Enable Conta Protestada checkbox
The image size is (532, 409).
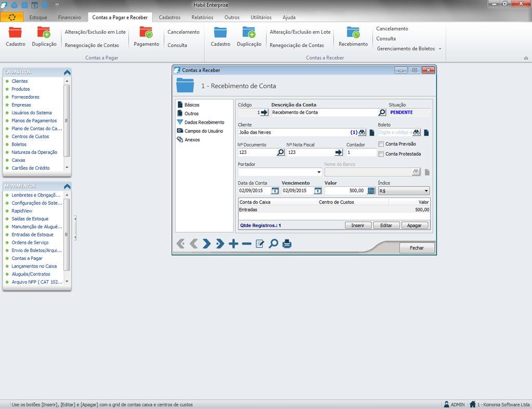[381, 154]
